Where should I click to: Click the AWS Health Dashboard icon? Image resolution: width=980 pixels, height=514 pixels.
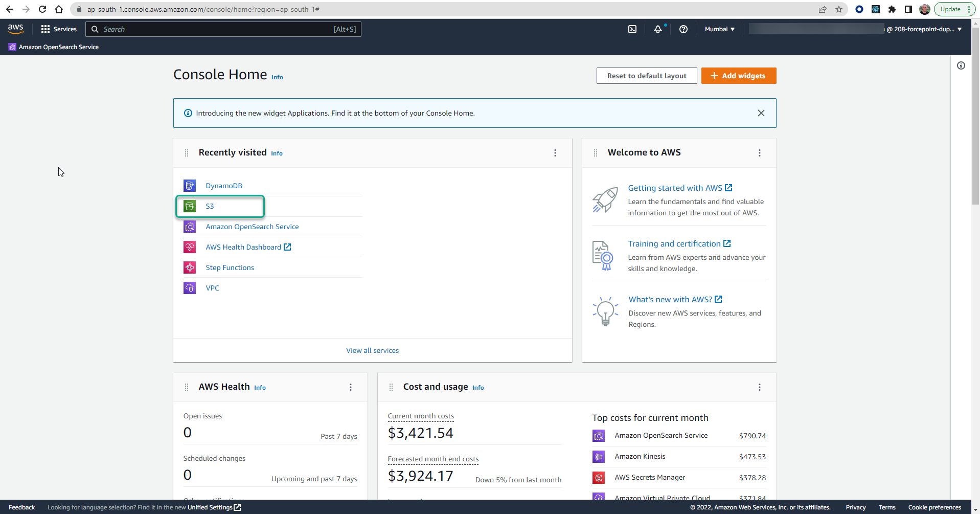(x=189, y=247)
